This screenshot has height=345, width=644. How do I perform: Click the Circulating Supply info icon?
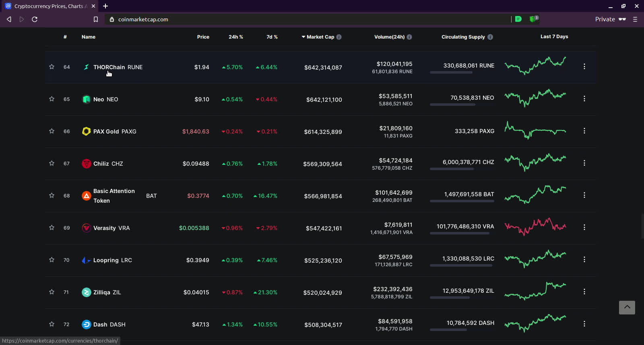pos(490,37)
